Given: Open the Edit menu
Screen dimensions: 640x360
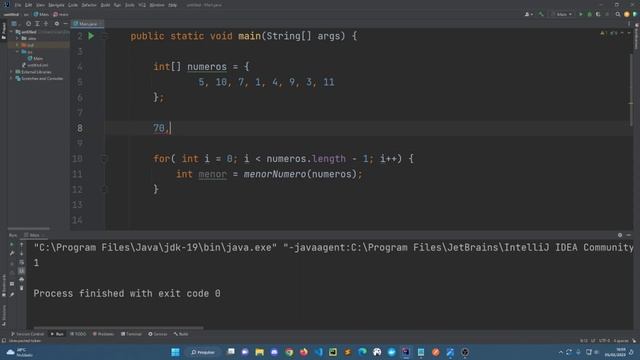Looking at the screenshot, I should [x=29, y=5].
